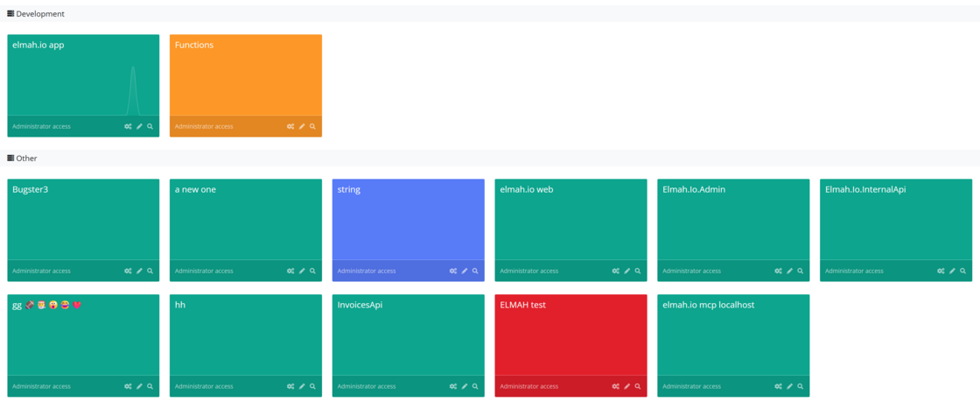Open the gg emoji log title
This screenshot has height=409, width=980.
point(47,305)
